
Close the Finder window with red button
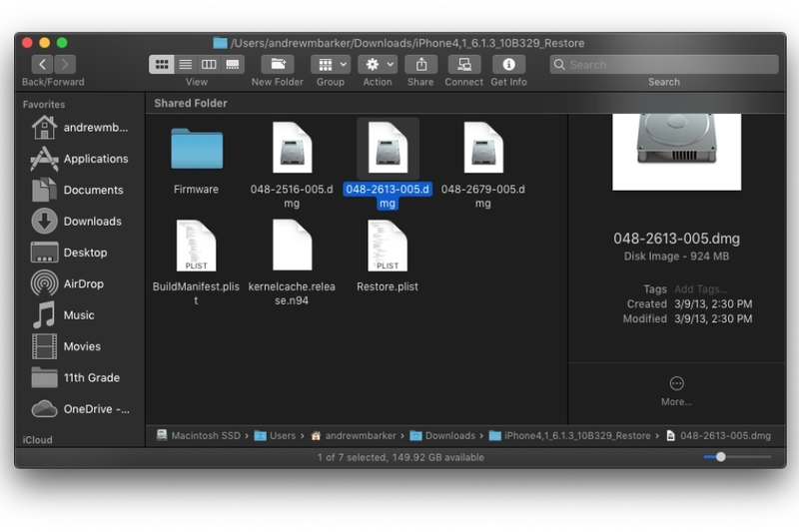click(28, 43)
